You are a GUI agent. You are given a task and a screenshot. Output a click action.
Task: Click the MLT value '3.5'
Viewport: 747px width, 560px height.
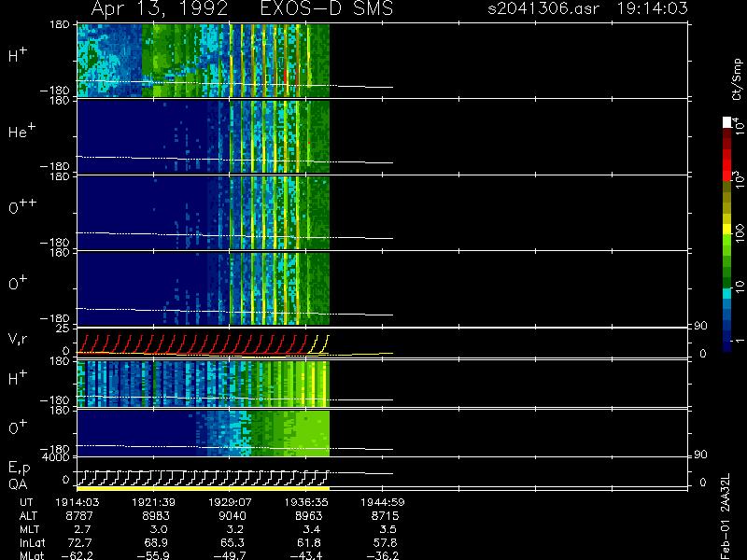tap(388, 529)
